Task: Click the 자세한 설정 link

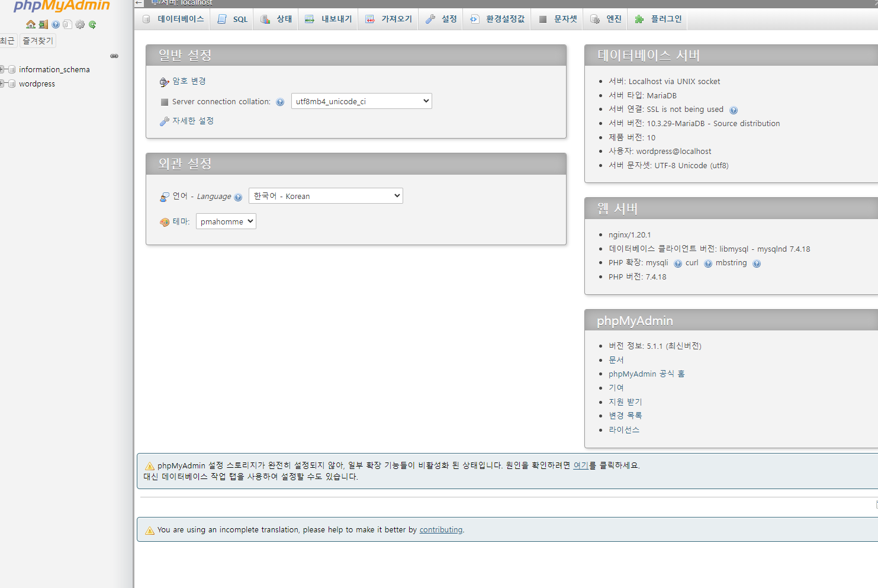Action: (193, 121)
